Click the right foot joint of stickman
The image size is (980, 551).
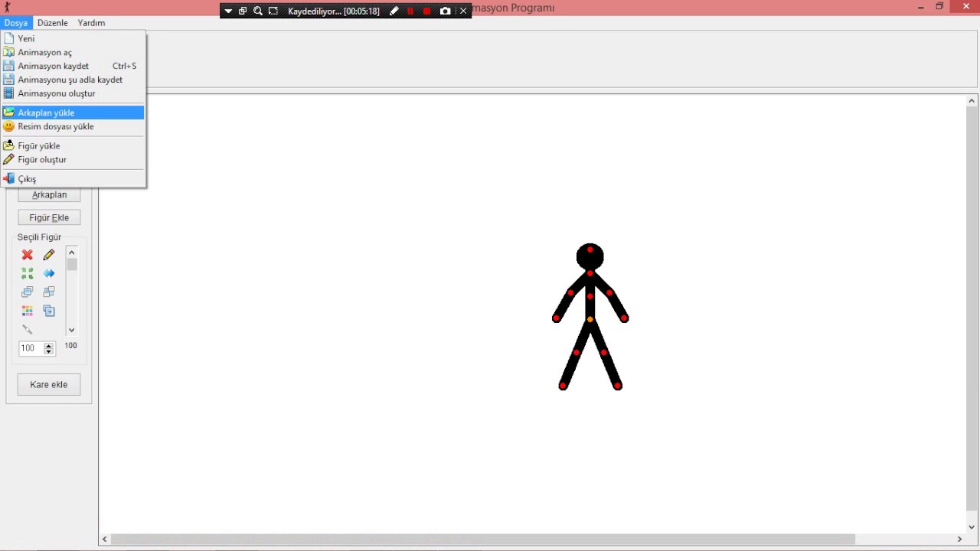coord(619,386)
